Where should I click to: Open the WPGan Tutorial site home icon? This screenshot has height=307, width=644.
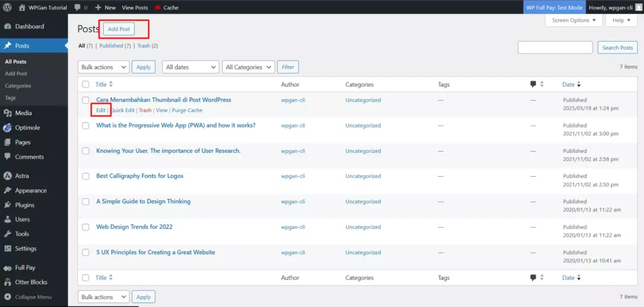pos(22,8)
